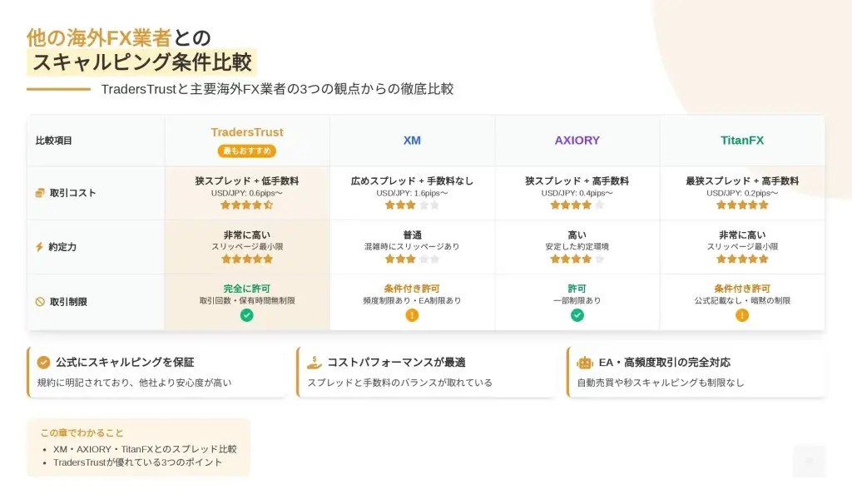Click the lightning bolt icon beside 約定力
The height and width of the screenshot is (504, 852).
[x=39, y=247]
